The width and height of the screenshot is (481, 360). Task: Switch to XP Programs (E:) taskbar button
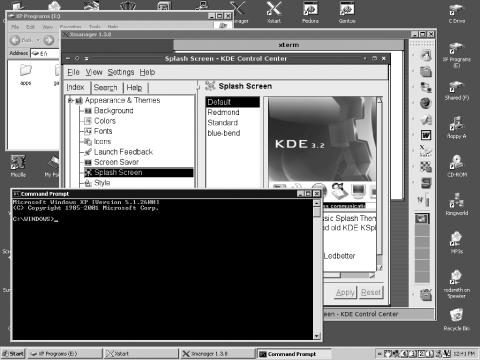click(x=64, y=354)
